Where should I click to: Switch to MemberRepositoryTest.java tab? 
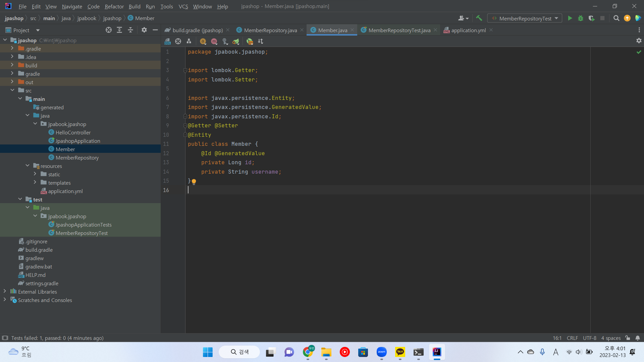click(399, 30)
